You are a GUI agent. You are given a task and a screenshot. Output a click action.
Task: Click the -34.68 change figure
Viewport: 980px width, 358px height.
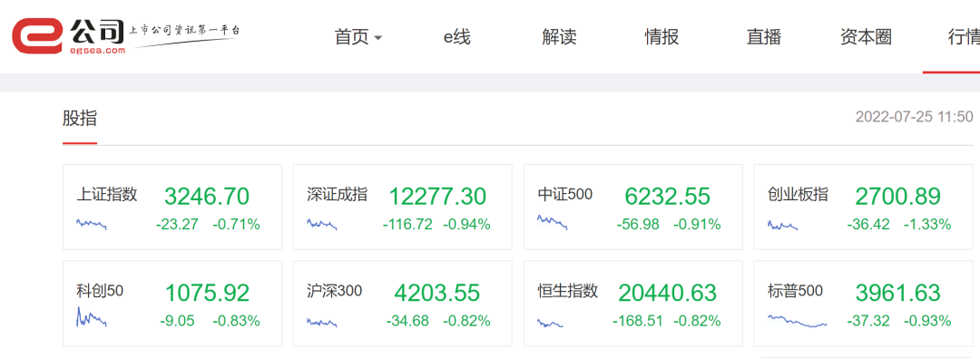(407, 321)
